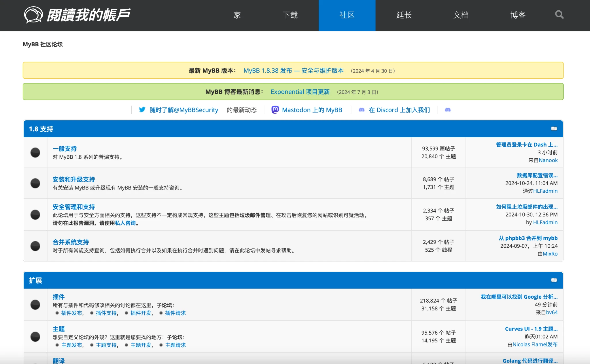Image resolution: width=590 pixels, height=364 pixels.
Task: View the profile of user Nanook
Action: point(548,160)
